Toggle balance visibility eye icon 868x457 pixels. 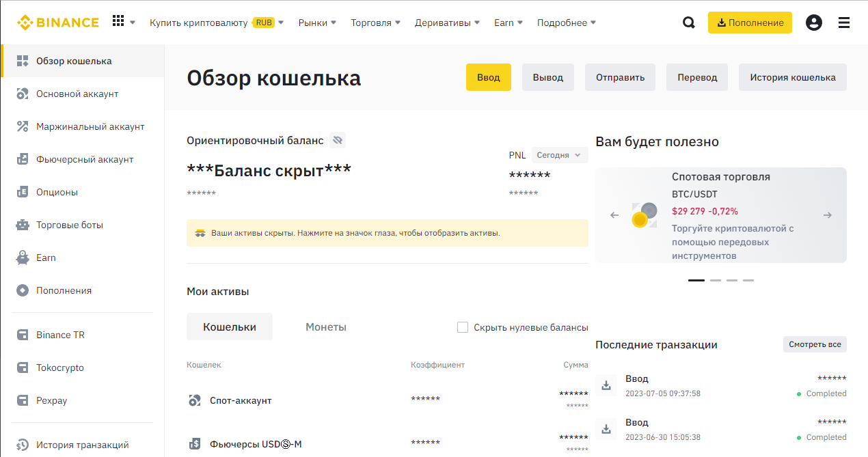click(338, 141)
